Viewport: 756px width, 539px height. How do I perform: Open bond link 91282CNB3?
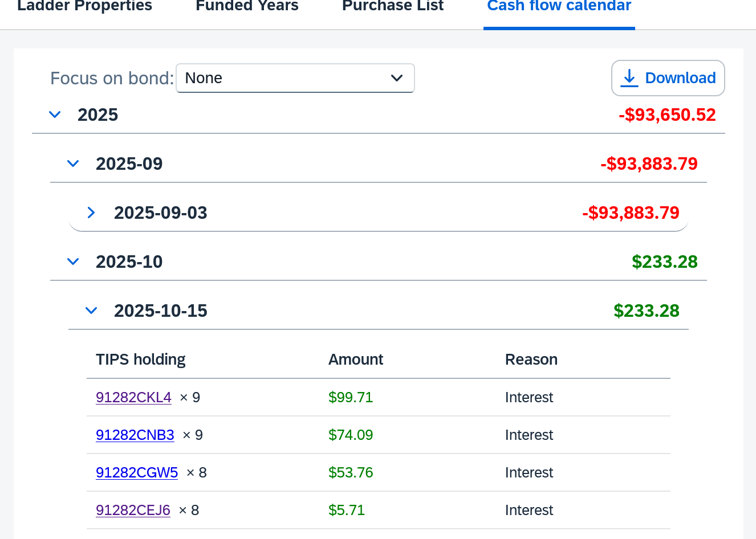(135, 435)
